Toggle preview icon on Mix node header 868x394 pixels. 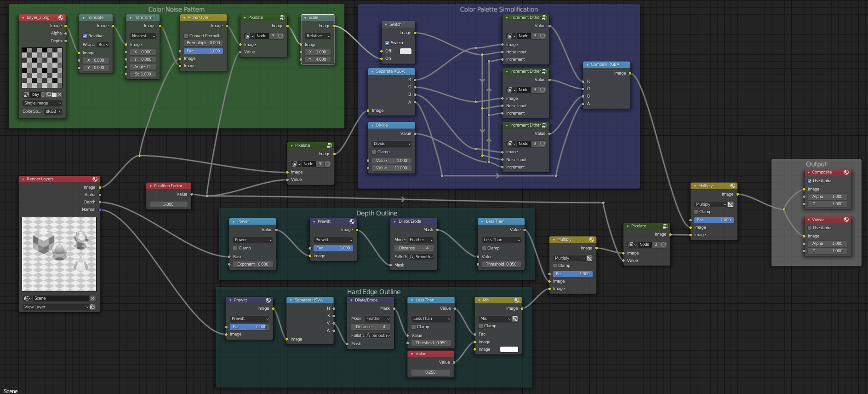pyautogui.click(x=517, y=300)
